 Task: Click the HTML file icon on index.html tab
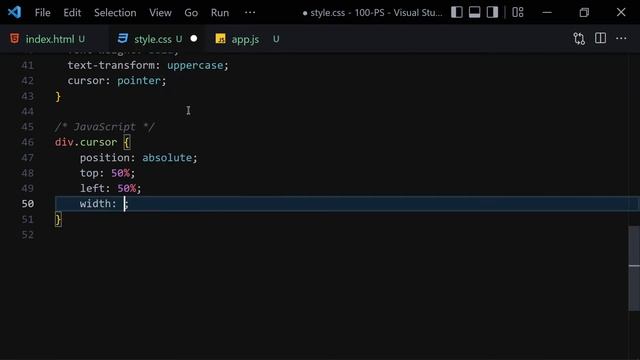click(14, 38)
